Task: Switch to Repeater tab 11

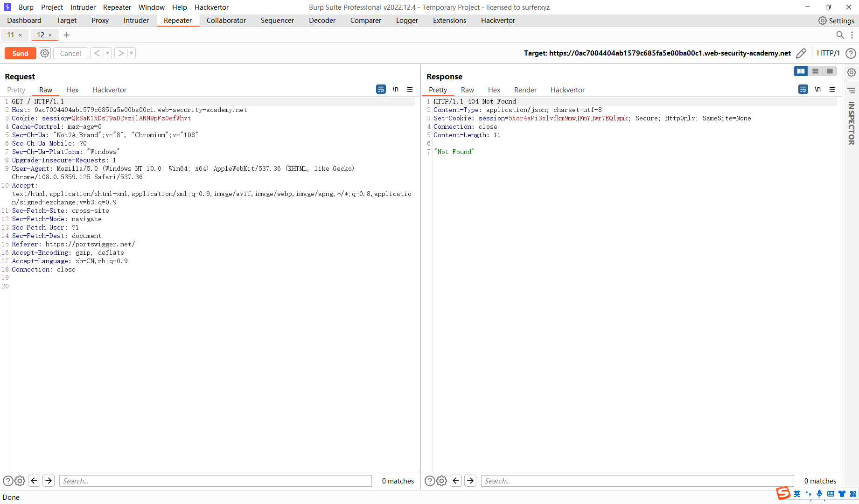Action: point(11,35)
